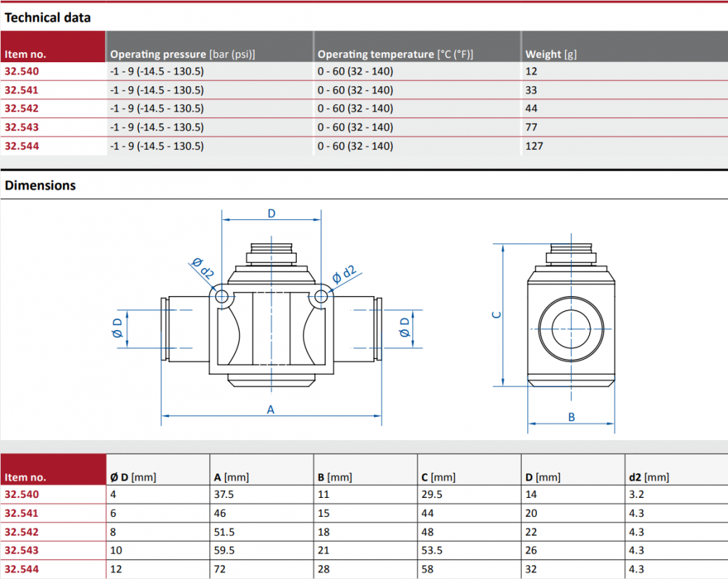This screenshot has width=728, height=579.
Task: Select A value 37.5
Action: (x=224, y=494)
